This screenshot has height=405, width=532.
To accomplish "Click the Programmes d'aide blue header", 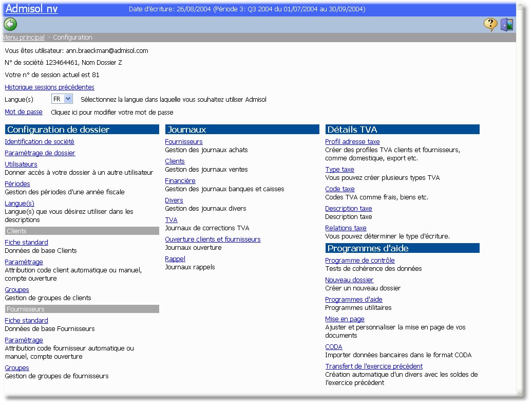I will coord(403,248).
